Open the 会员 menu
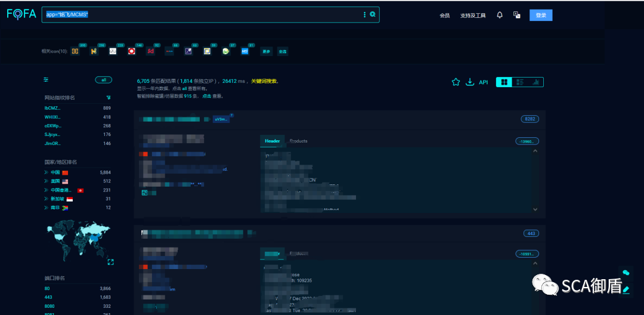 [444, 16]
